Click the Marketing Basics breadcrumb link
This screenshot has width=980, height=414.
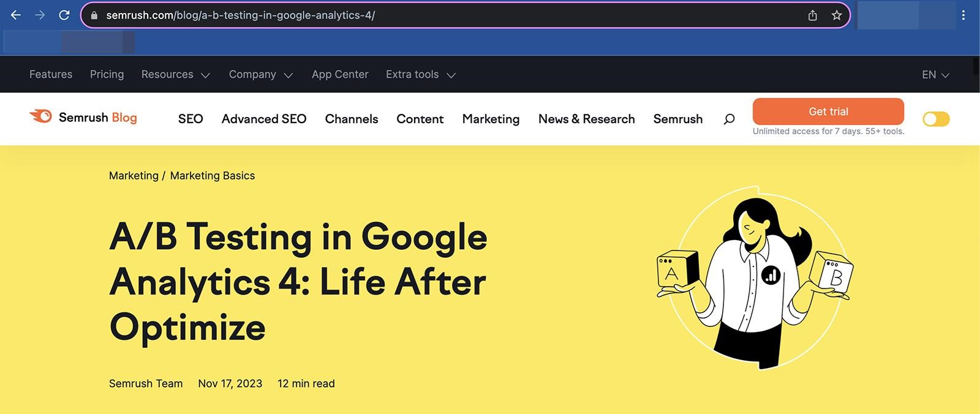click(213, 176)
